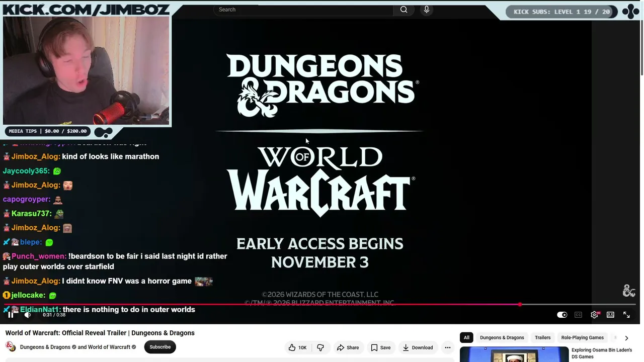Click the YouTube search input field

303,10
